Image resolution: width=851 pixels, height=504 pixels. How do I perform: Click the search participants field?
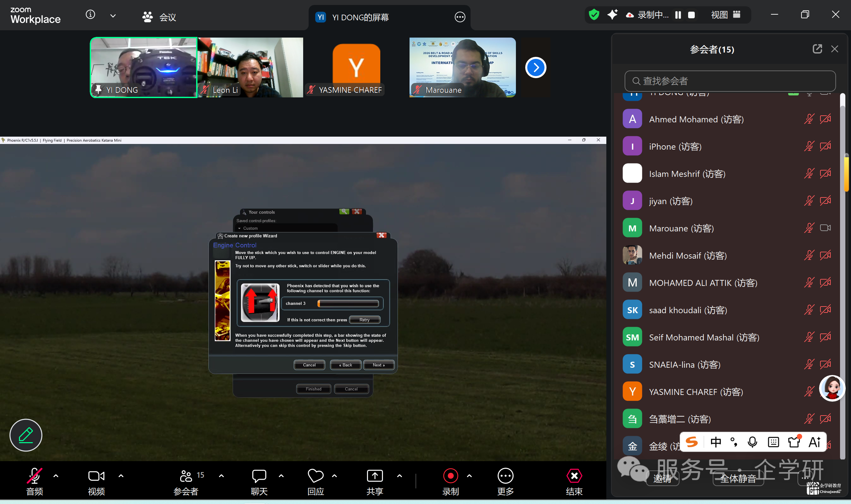coord(730,81)
